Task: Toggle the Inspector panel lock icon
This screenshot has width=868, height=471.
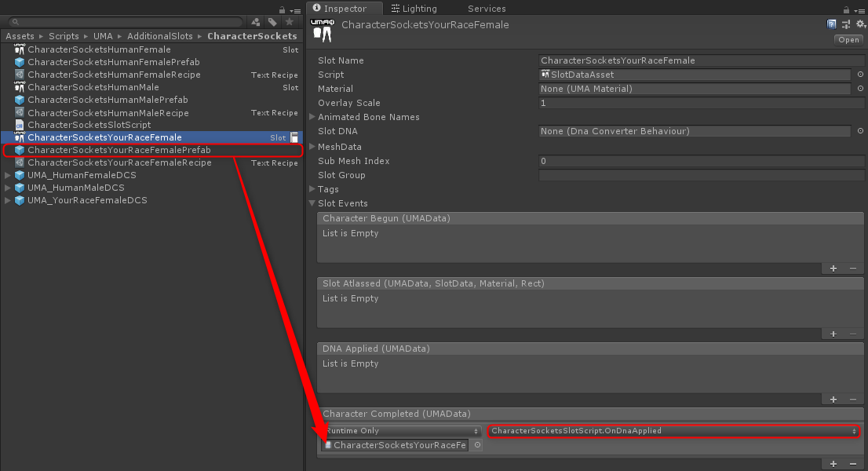Action: (x=847, y=9)
